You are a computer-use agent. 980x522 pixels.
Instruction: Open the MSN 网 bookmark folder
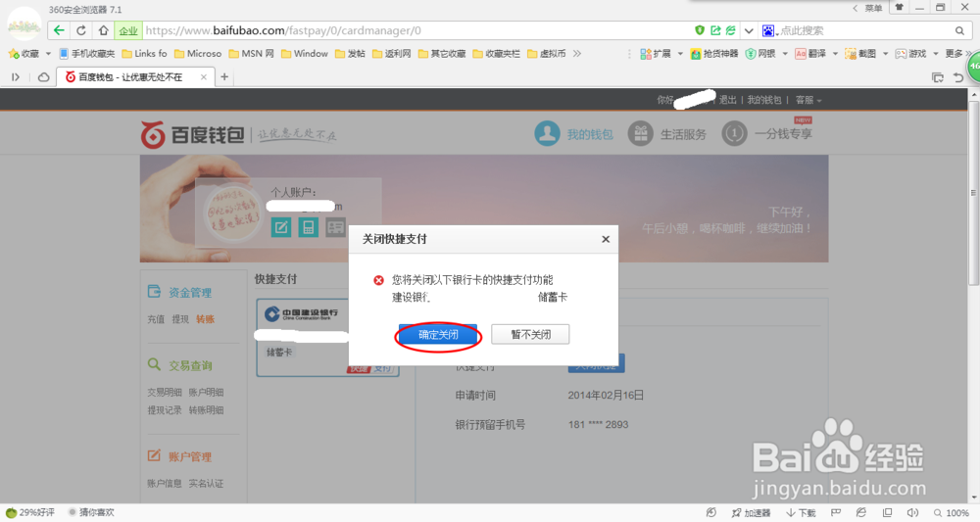(x=251, y=54)
